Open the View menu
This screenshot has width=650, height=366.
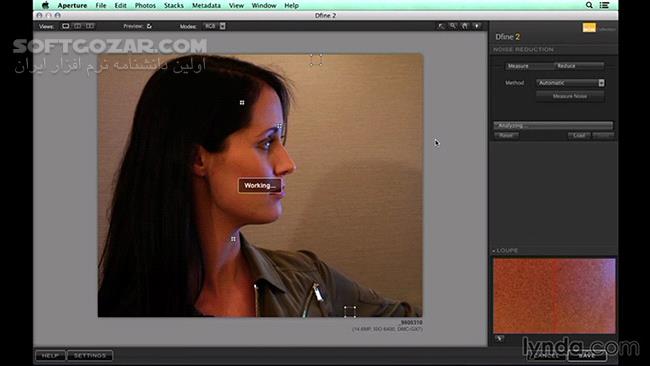click(x=236, y=5)
